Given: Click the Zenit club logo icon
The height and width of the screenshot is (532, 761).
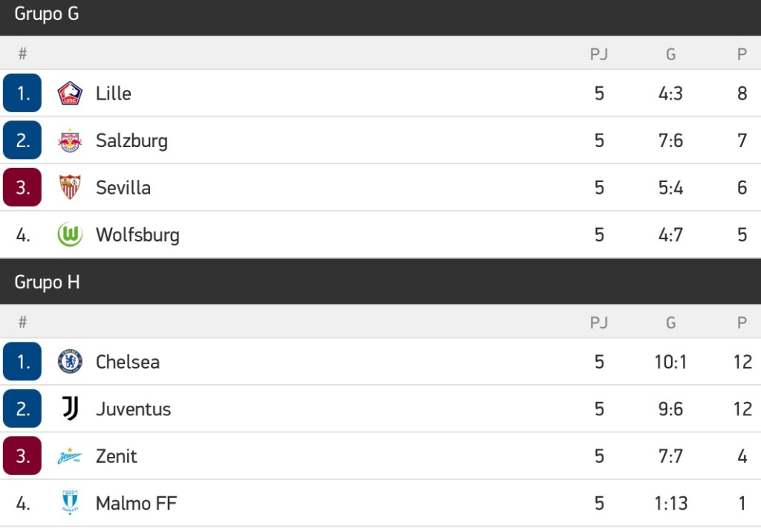Looking at the screenshot, I should [x=70, y=456].
